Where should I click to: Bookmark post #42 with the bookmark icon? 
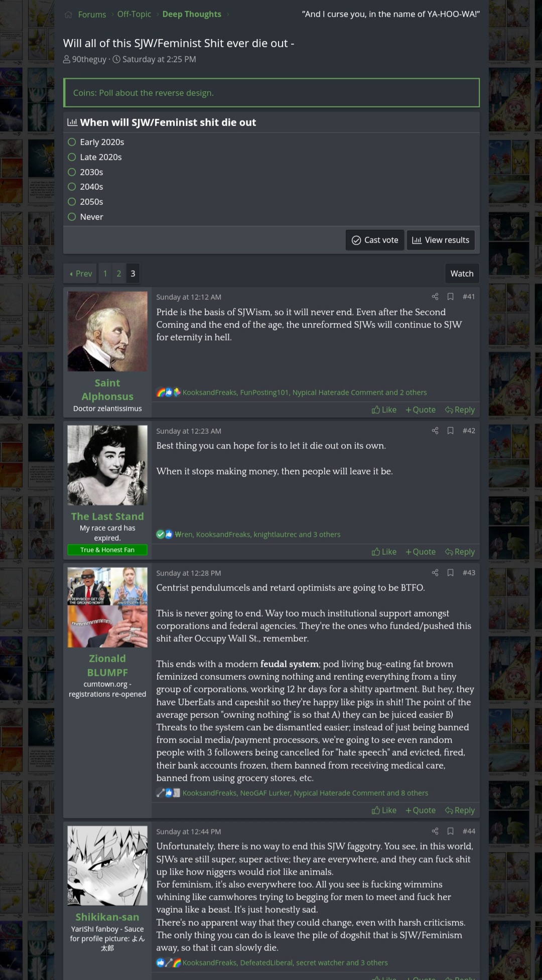pos(451,430)
